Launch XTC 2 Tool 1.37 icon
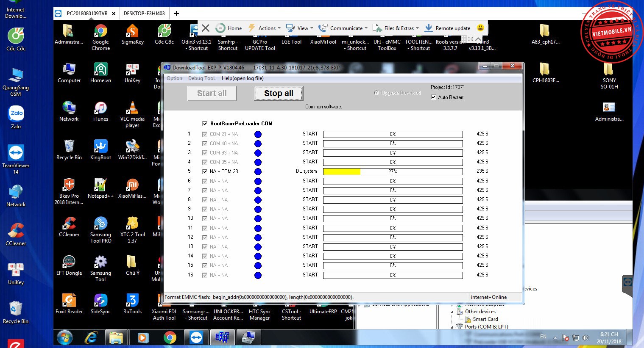Viewport: 644px width, 348px height. (132, 230)
